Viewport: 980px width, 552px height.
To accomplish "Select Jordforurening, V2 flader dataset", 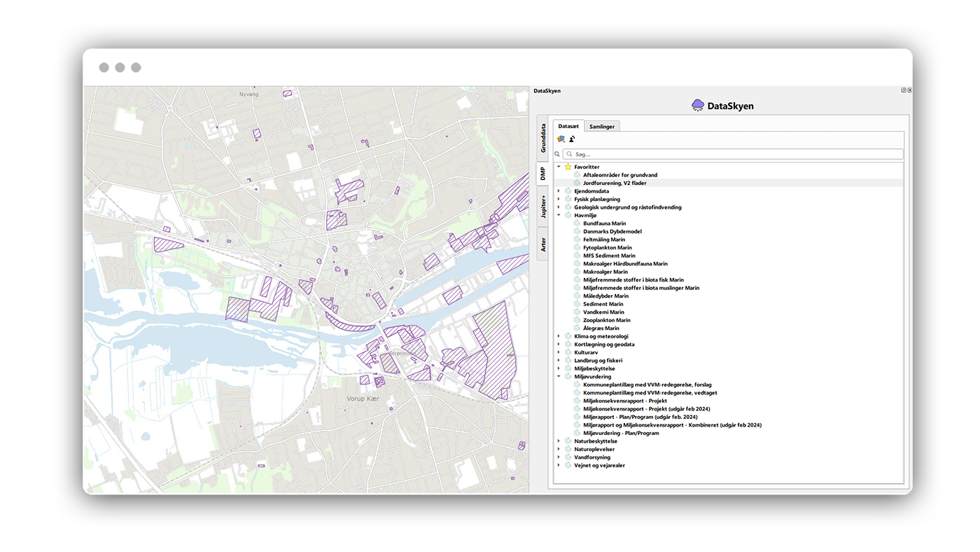I will 615,184.
